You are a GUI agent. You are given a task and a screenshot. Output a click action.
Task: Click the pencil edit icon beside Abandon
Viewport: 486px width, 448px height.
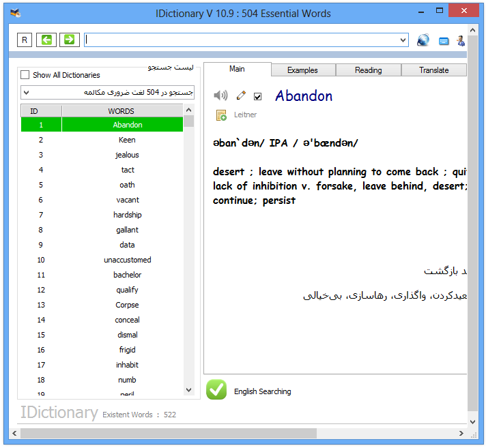[241, 96]
